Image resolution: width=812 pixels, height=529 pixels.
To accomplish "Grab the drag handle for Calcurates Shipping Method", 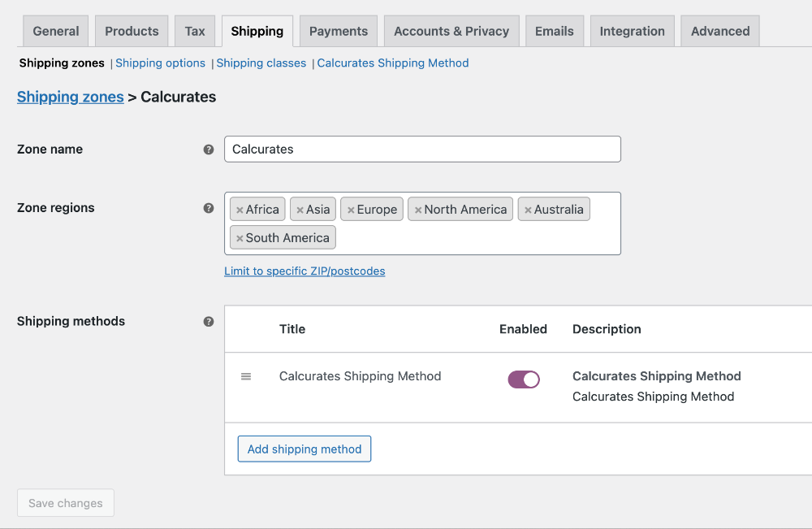I will 246,377.
